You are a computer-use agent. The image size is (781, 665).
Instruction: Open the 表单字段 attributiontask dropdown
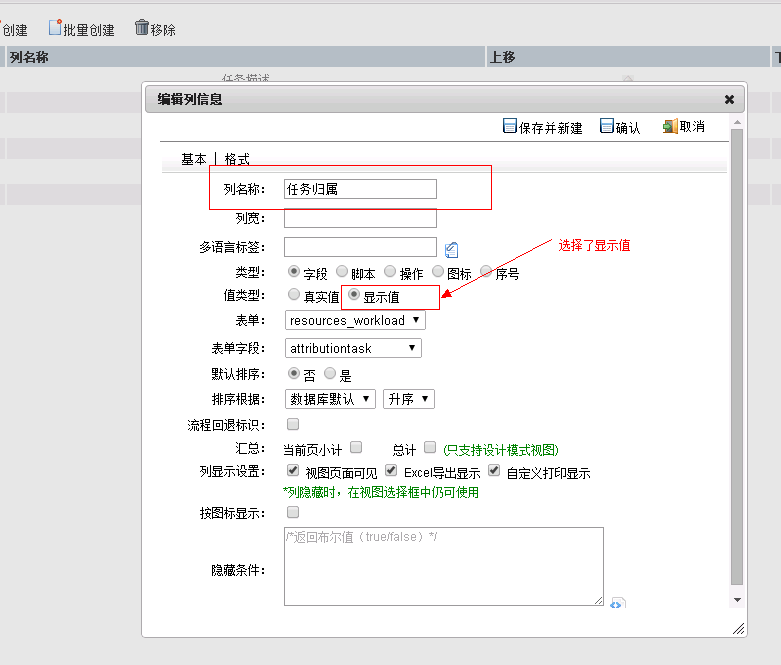click(353, 348)
